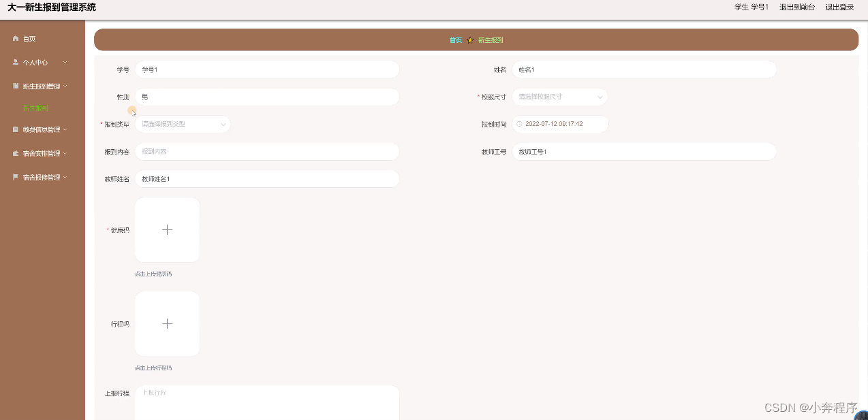Click the person icon beside 个人中心

(16, 62)
